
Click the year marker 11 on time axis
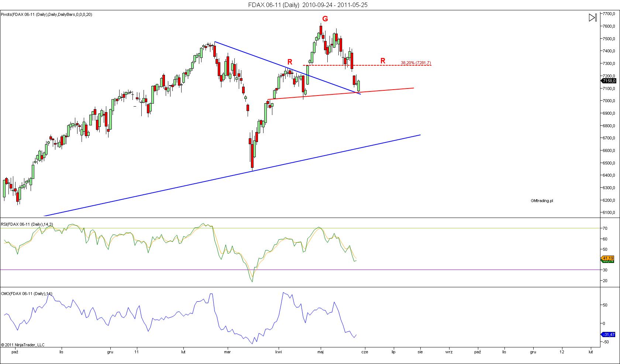point(137,352)
